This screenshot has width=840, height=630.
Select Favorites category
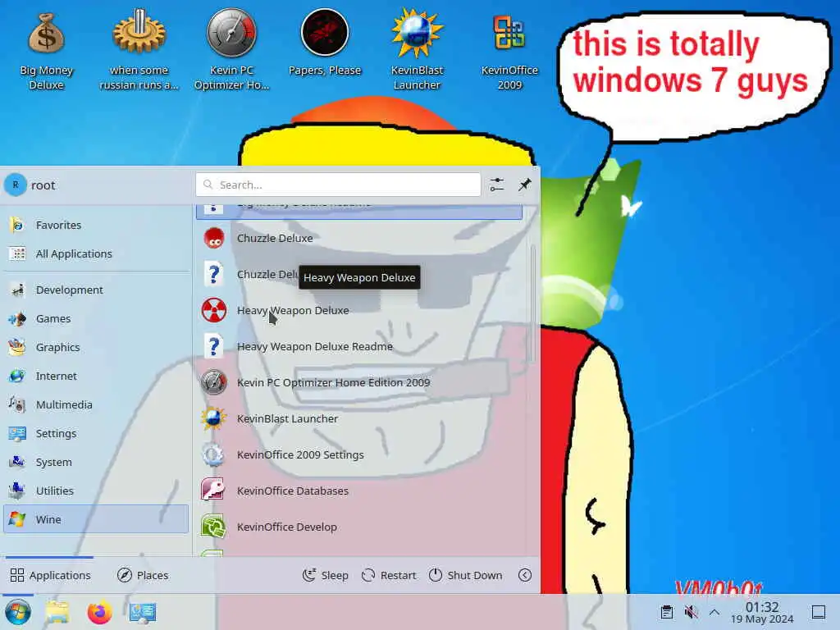pyautogui.click(x=97, y=225)
